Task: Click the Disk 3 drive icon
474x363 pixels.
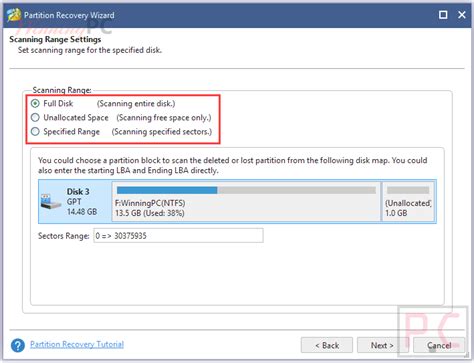Action: [51, 201]
